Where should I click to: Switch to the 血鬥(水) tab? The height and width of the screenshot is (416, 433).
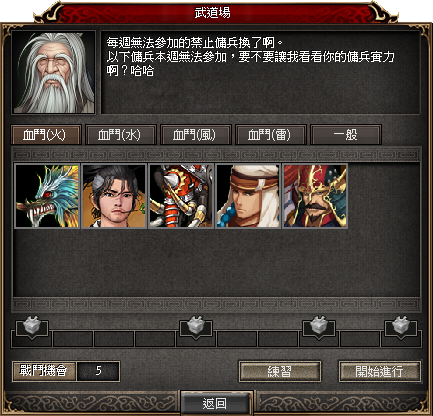click(121, 135)
